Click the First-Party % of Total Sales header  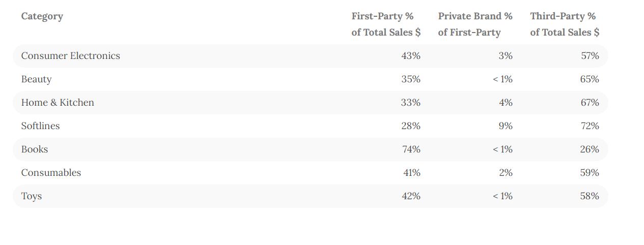[386, 24]
